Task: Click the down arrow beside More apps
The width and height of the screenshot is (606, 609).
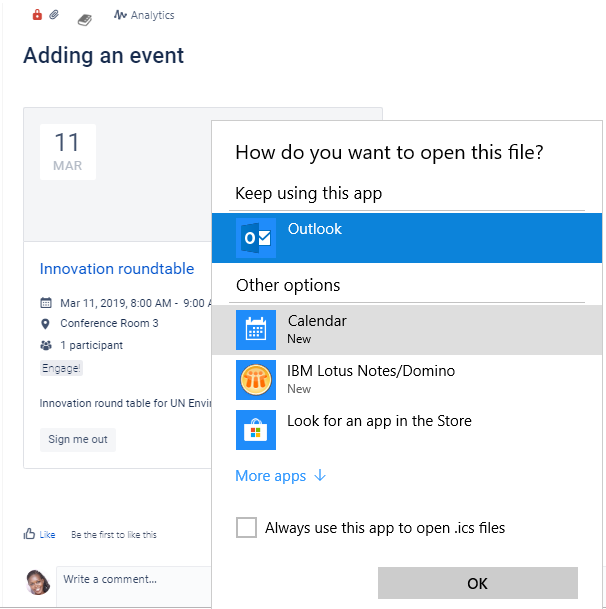Action: point(320,475)
